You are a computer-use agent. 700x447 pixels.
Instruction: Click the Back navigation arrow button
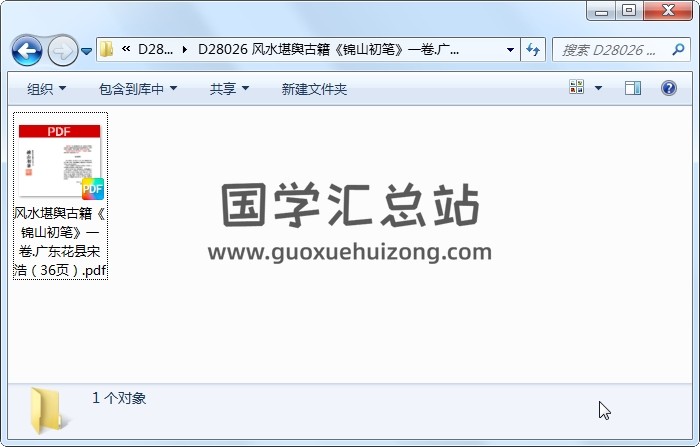pos(27,50)
